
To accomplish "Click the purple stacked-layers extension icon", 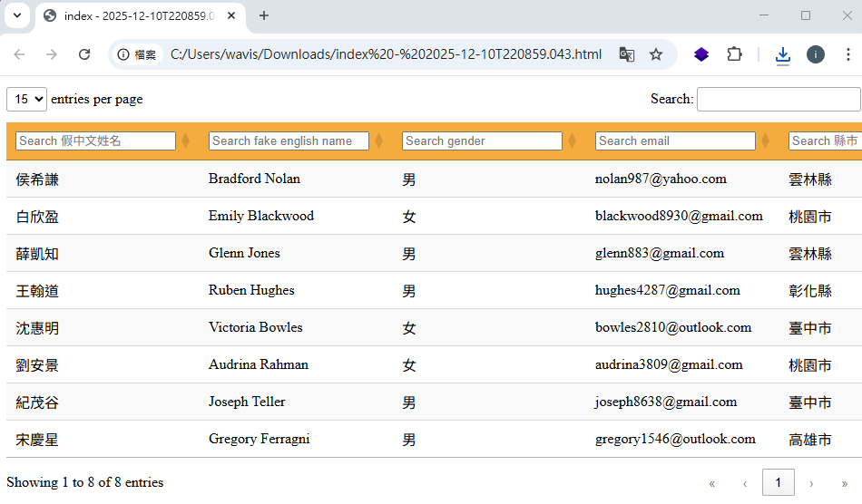I will coord(701,54).
